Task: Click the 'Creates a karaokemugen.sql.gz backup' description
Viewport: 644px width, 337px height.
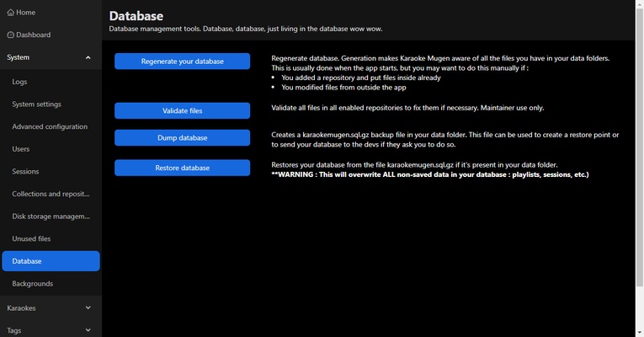Action: coord(445,140)
